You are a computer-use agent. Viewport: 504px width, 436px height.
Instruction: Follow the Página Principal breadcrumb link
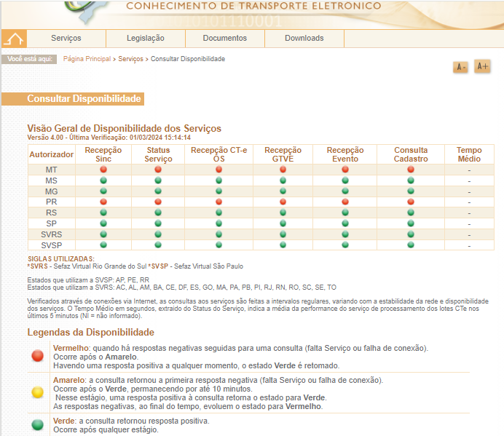[x=87, y=59]
